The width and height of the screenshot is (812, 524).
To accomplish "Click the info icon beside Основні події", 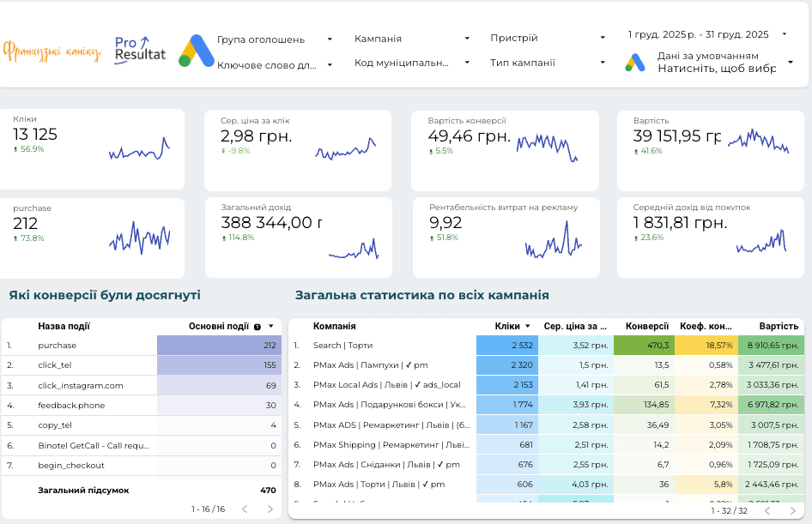I will click(x=258, y=327).
